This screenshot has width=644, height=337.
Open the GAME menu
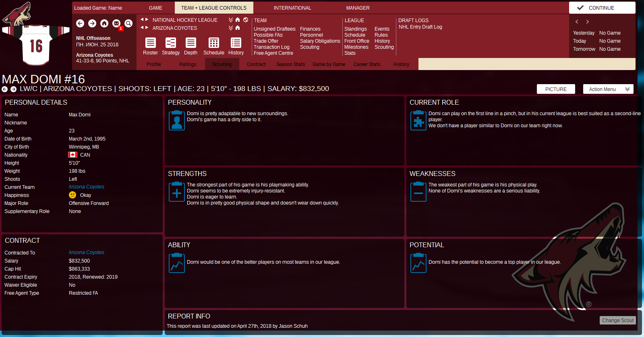(x=155, y=8)
